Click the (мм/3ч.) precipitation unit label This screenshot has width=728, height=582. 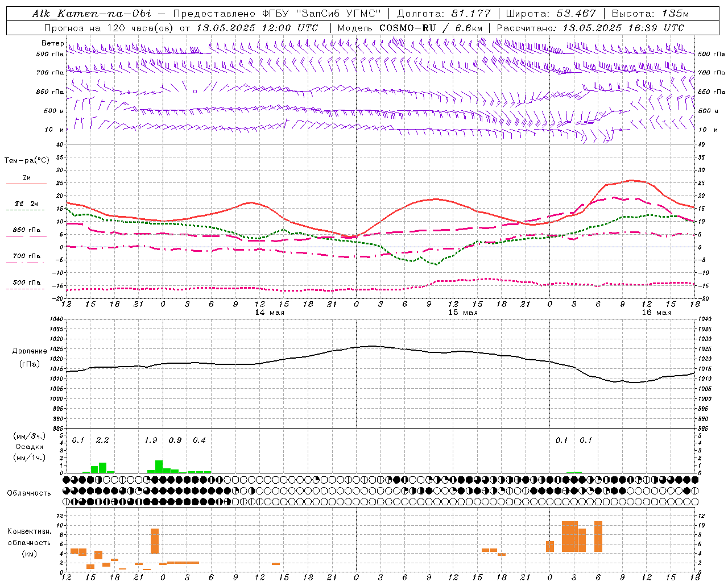click(30, 436)
